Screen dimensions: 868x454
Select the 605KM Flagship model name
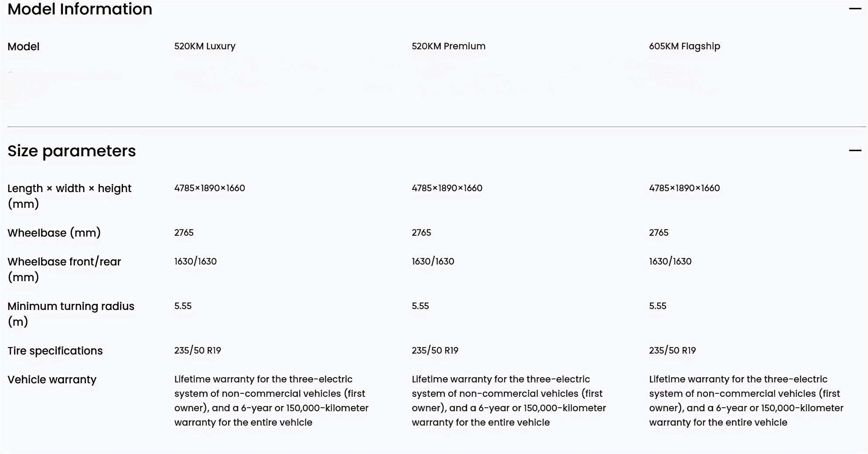click(x=684, y=46)
